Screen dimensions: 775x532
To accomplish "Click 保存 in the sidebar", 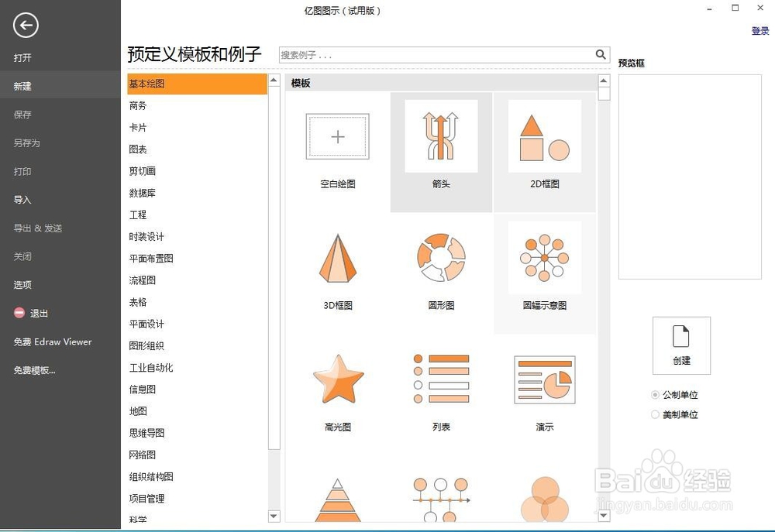I will [22, 115].
